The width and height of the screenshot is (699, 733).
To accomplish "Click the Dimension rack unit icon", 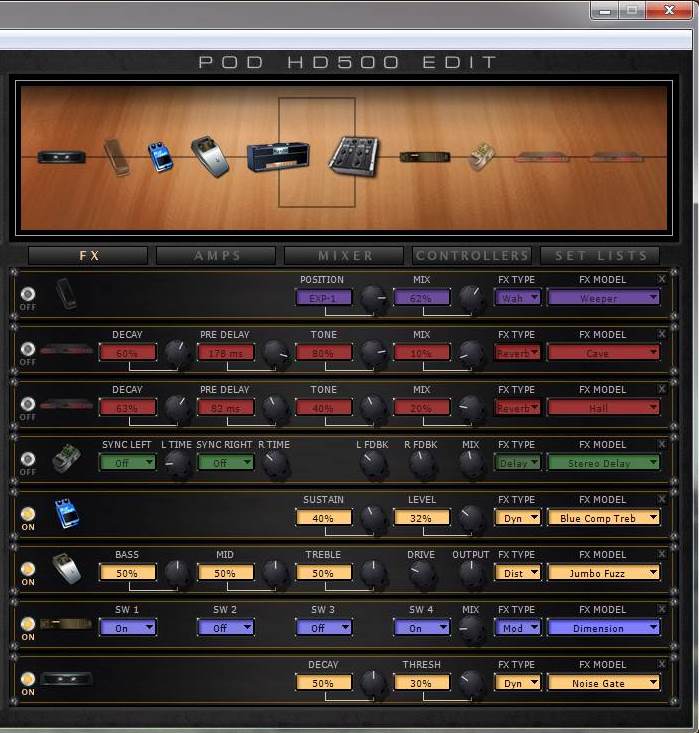I will [x=66, y=624].
